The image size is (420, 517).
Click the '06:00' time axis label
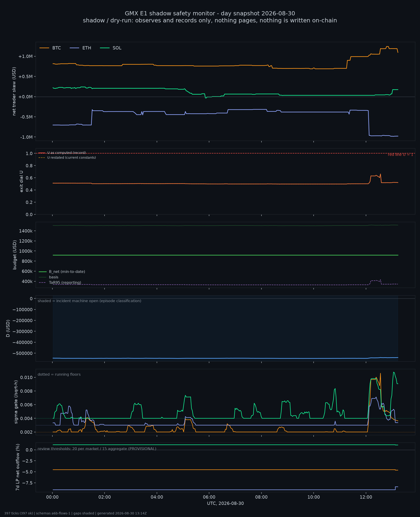209,497
